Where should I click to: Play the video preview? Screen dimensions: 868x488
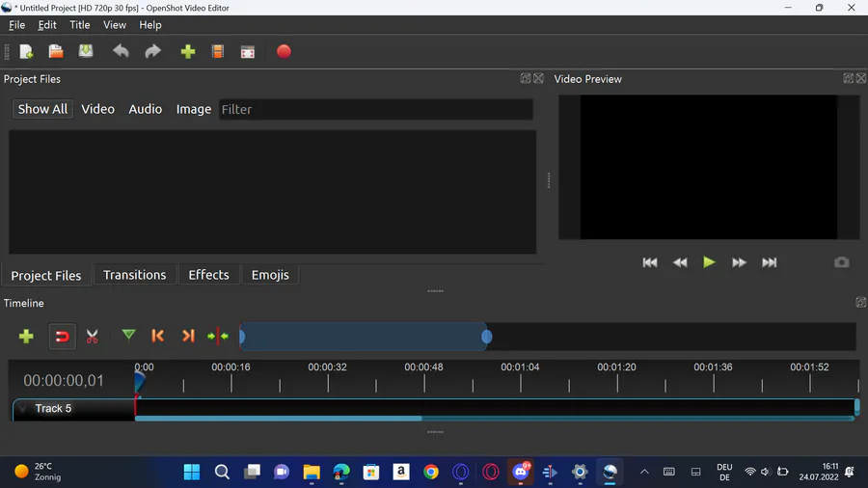click(709, 262)
